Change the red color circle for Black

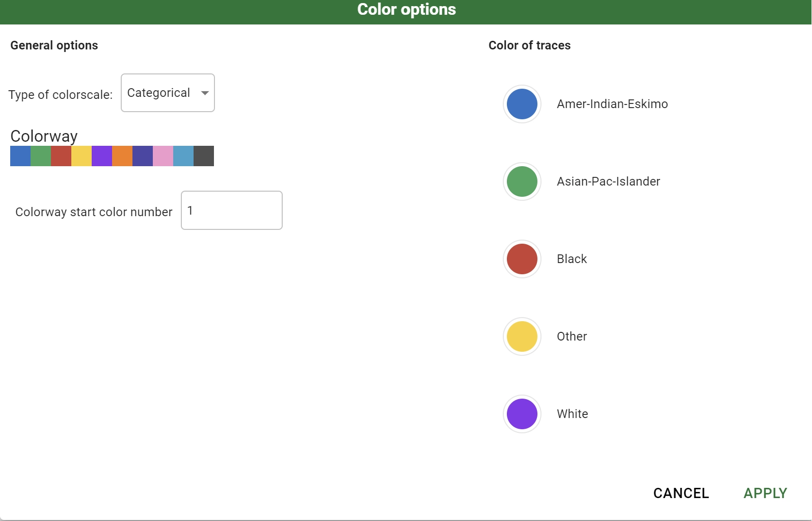[522, 259]
